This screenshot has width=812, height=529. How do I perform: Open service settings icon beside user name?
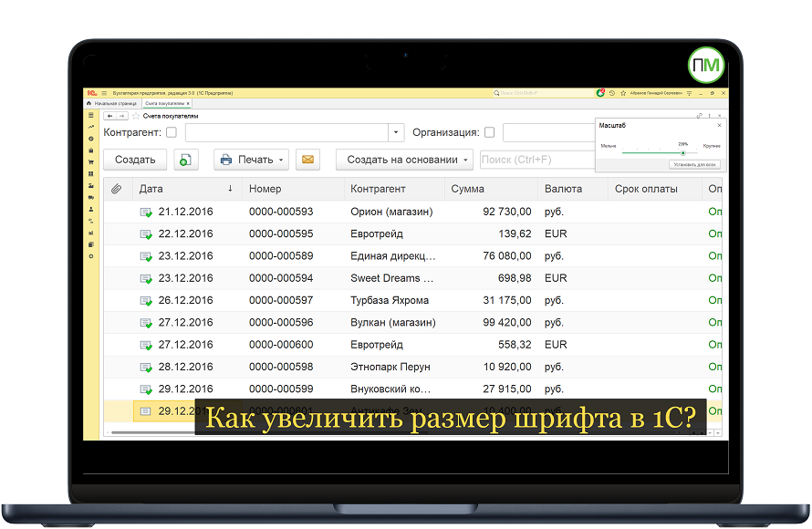pyautogui.click(x=689, y=93)
